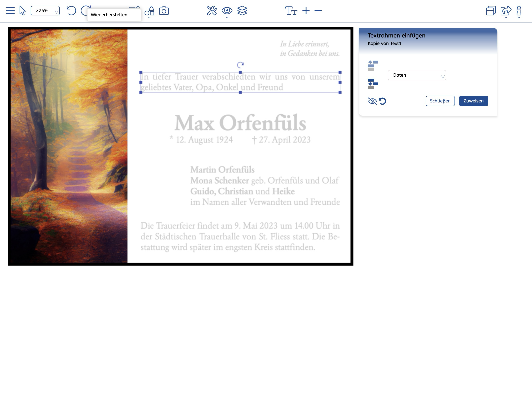Open the wrench and screwdriver tools
Screen dimensions: 532x401
[x=212, y=11]
